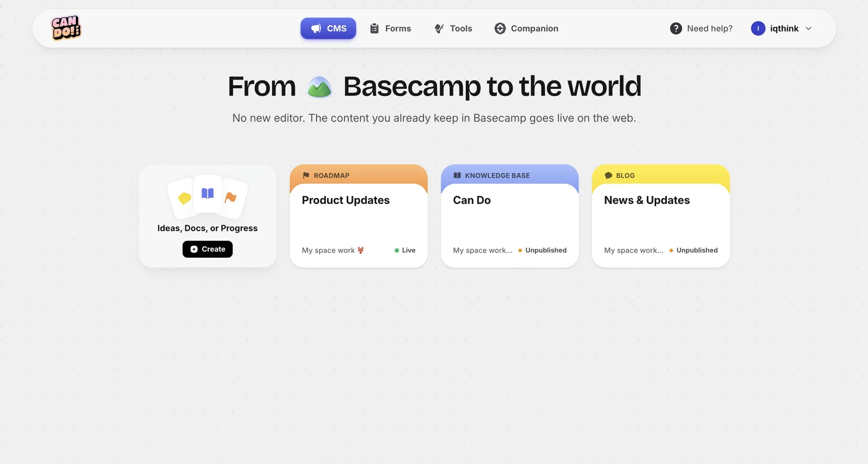This screenshot has height=464, width=868.
Task: Open the Need help? link
Action: click(x=701, y=28)
